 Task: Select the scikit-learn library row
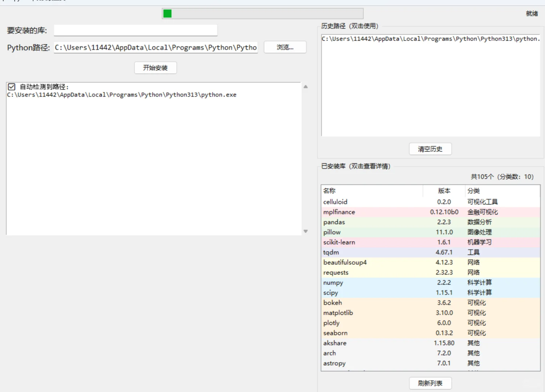(x=431, y=242)
